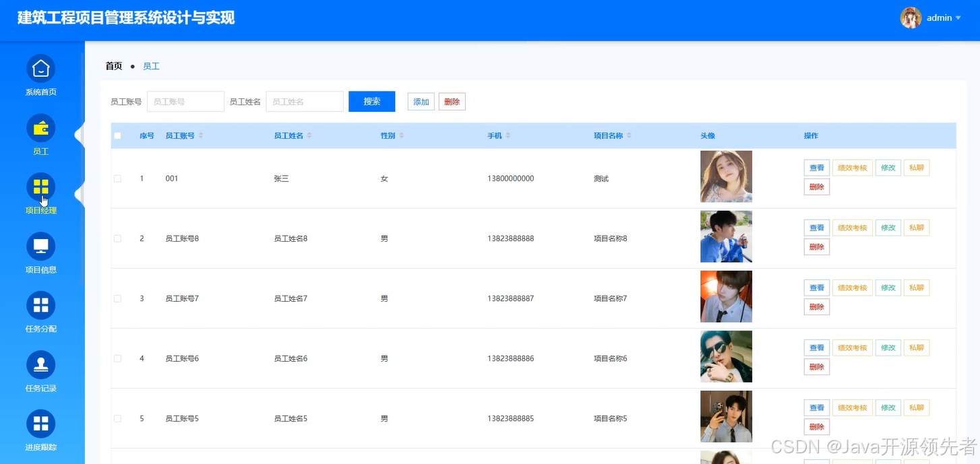Delete the 张三 row with 删除

point(817,187)
